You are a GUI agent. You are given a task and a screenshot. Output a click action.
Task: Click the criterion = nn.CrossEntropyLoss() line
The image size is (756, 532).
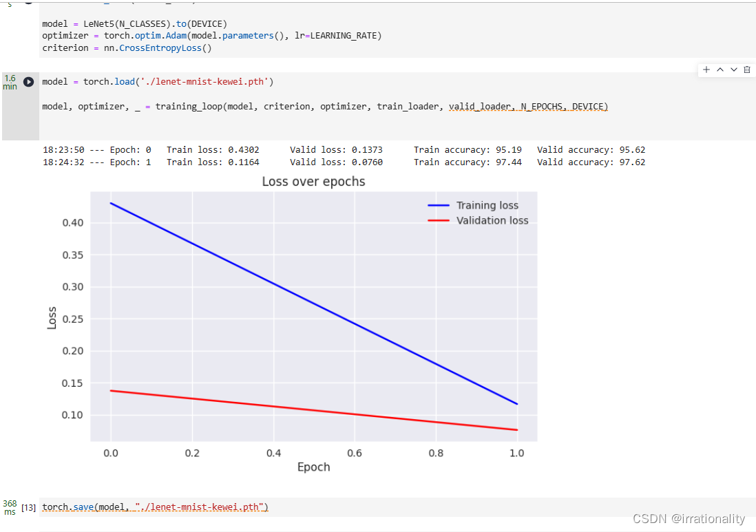pyautogui.click(x=127, y=48)
